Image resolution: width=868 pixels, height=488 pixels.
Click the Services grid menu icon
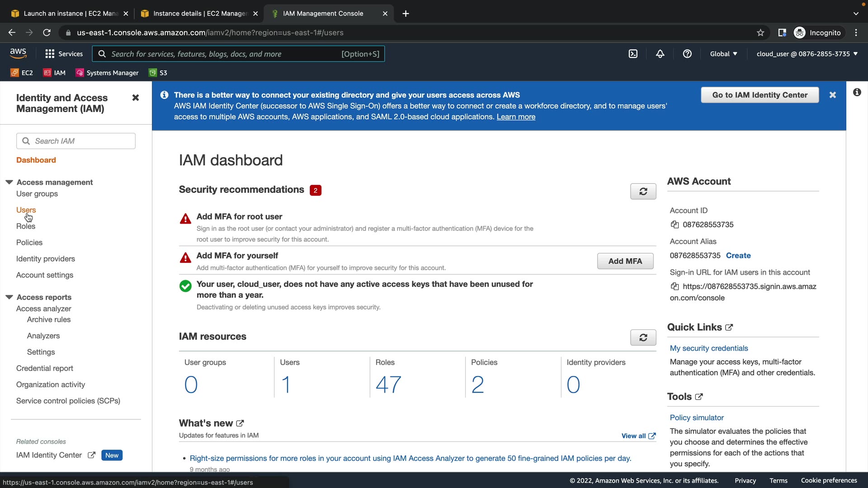[x=50, y=54]
